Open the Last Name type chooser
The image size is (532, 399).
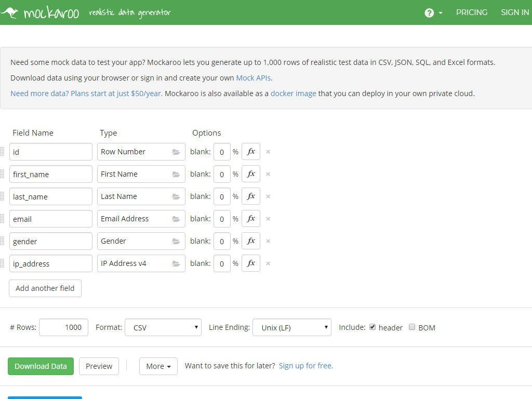(x=141, y=196)
